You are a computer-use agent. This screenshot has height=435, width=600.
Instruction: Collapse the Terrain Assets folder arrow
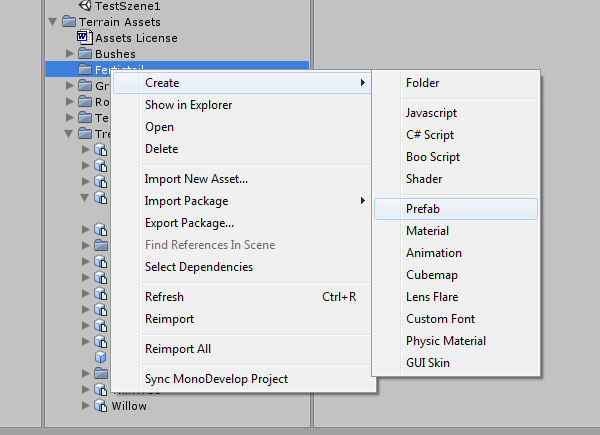[x=52, y=22]
